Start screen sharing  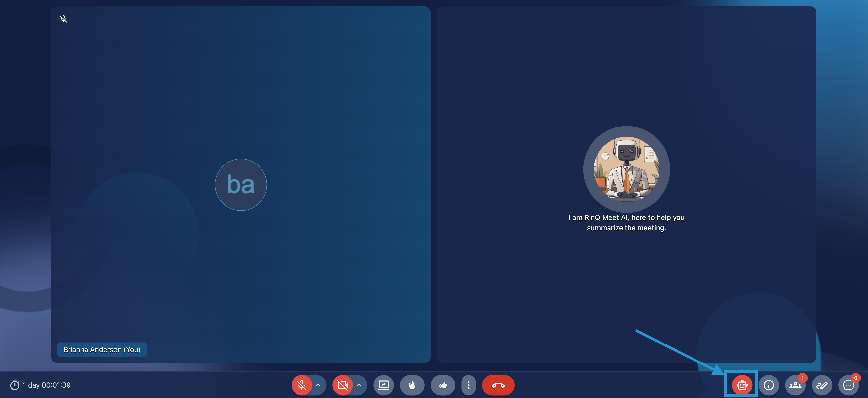coord(384,385)
